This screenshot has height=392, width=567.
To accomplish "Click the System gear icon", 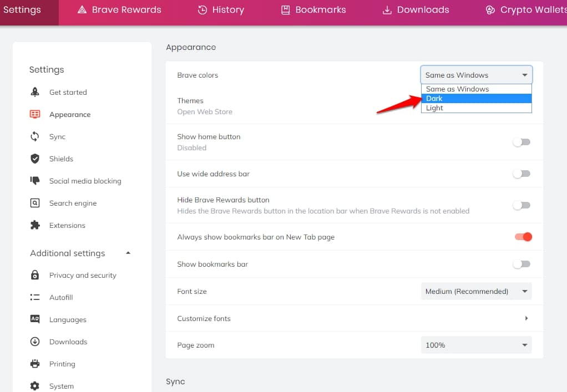I will (x=35, y=386).
